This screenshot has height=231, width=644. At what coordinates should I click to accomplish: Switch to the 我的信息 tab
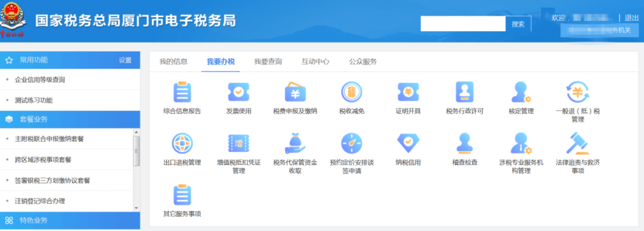(174, 61)
